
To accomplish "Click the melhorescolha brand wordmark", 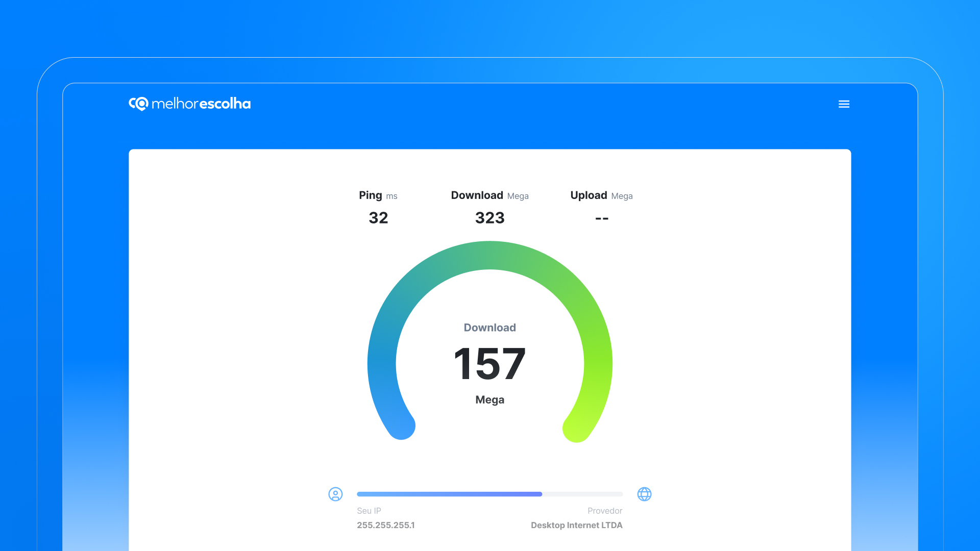I will 202,104.
